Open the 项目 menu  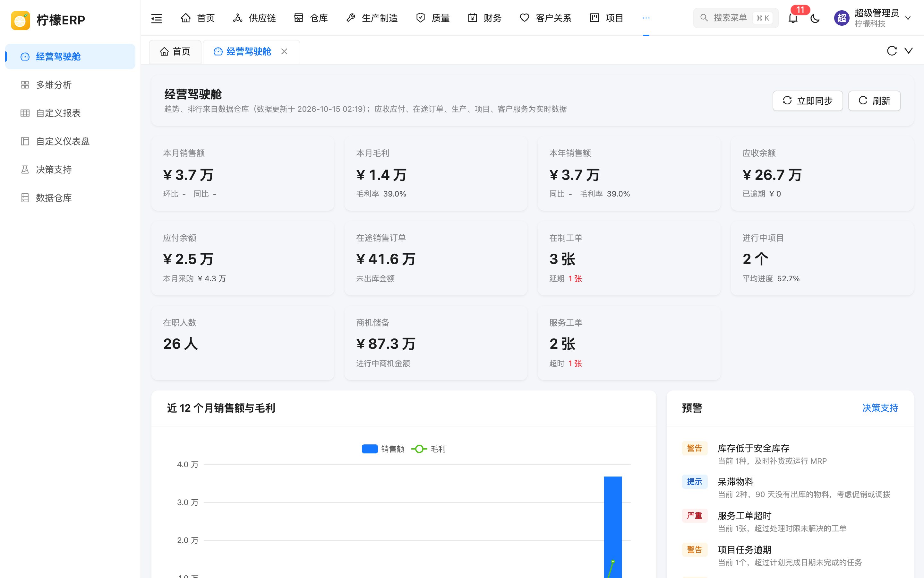coord(606,18)
